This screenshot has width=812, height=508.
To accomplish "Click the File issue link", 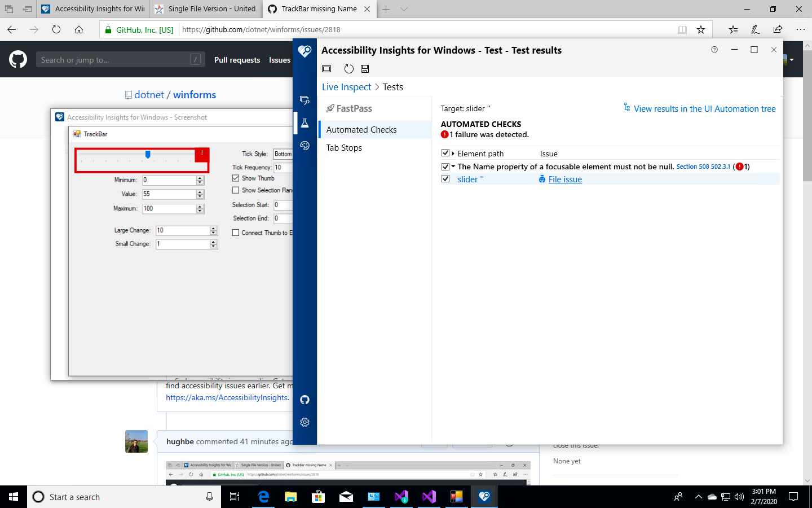I will tap(565, 179).
